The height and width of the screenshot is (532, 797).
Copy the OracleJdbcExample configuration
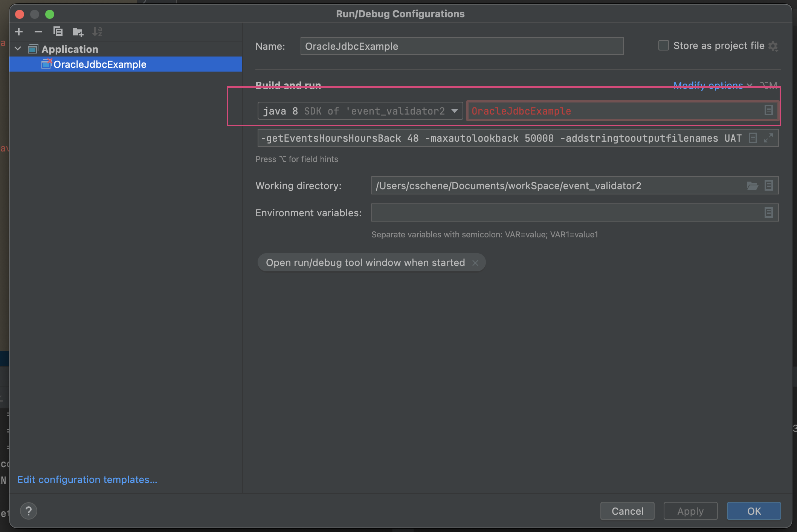coord(58,32)
